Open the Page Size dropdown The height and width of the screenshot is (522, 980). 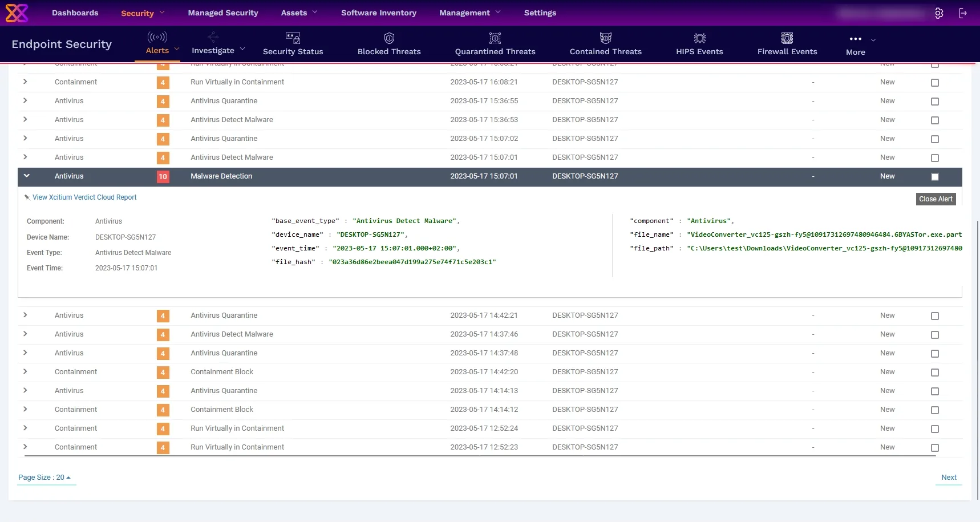pyautogui.click(x=44, y=478)
